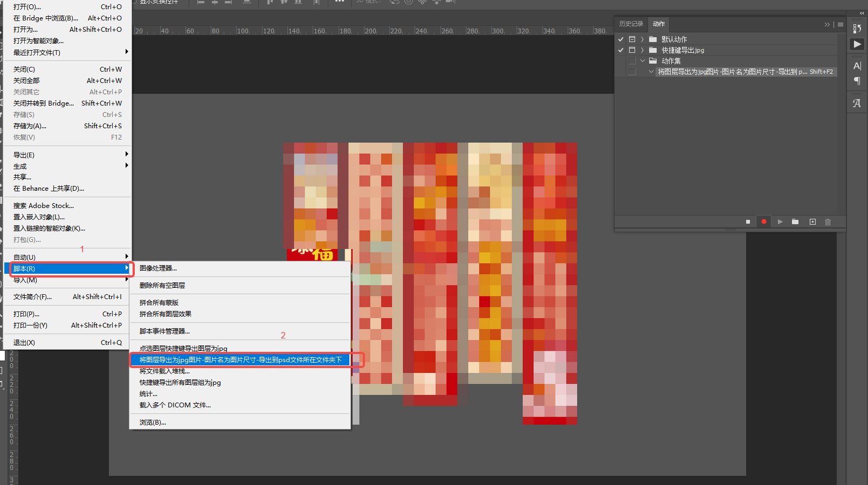The width and height of the screenshot is (868, 485).
Task: Open the Actions dock icon with play triangle
Action: pos(857,44)
